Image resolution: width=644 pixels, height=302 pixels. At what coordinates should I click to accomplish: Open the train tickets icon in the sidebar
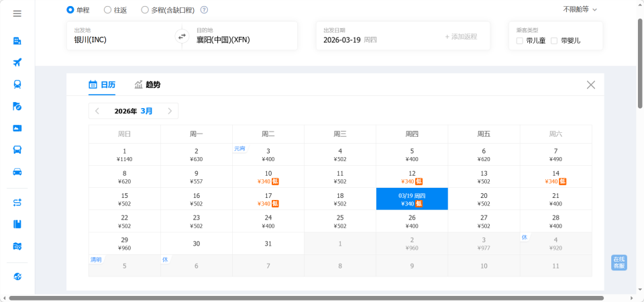click(17, 85)
